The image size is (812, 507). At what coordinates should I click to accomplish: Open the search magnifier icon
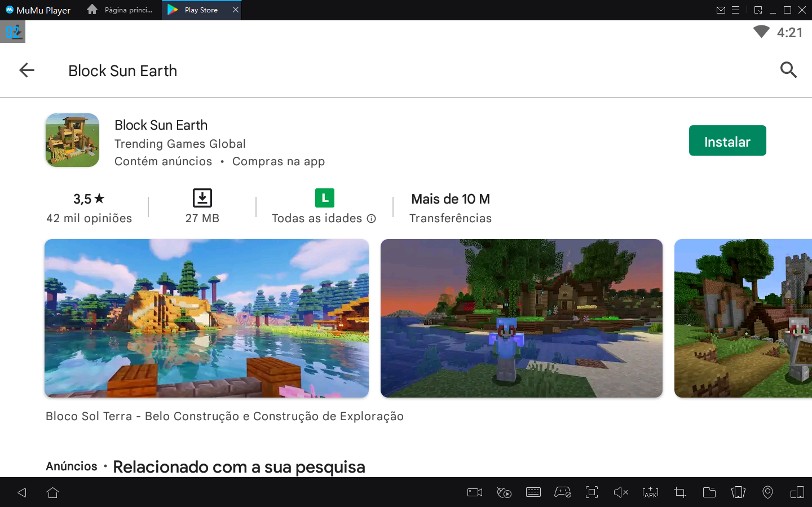point(788,70)
